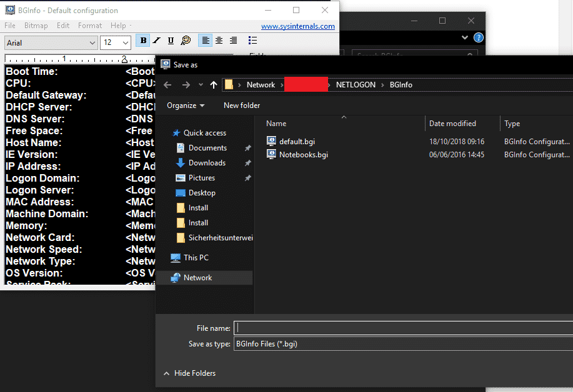Click the Network Speed: row in editor

(x=80, y=249)
